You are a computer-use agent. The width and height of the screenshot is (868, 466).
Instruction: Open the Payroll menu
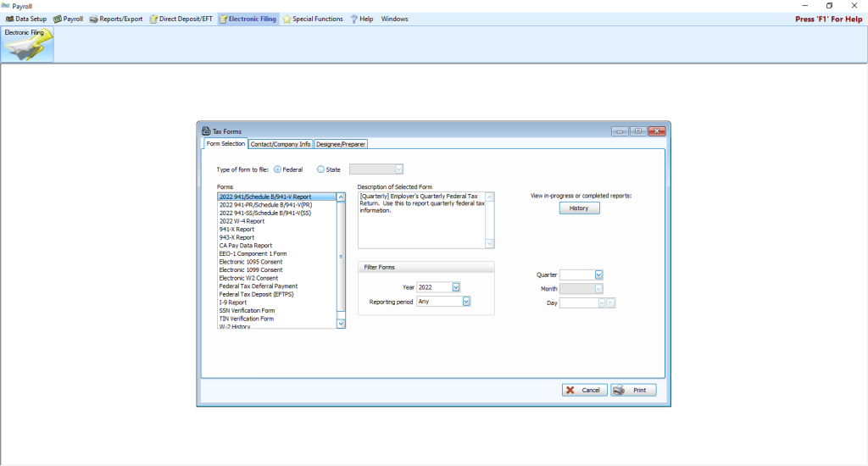[x=68, y=19]
